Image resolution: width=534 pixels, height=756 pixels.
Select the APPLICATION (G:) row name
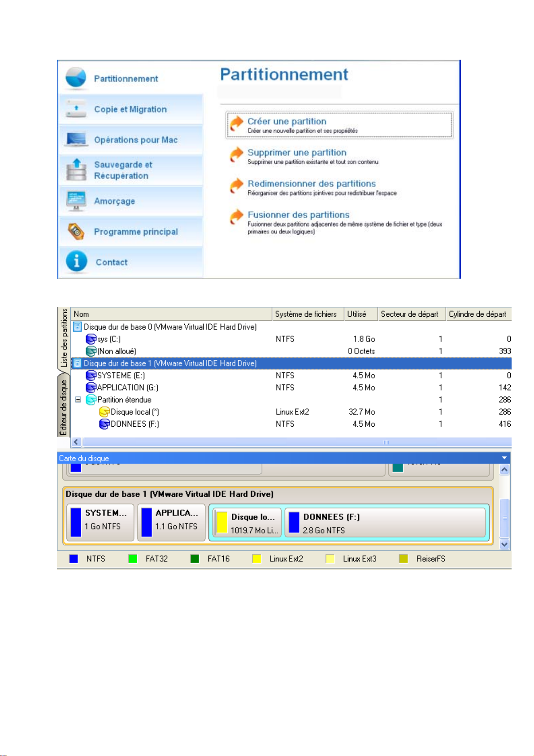(x=128, y=388)
